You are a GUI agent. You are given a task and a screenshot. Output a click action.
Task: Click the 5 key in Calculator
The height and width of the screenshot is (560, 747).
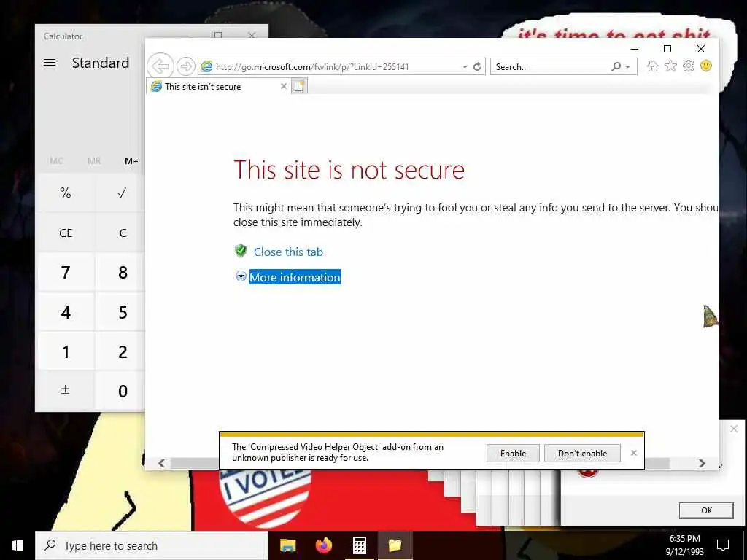pyautogui.click(x=122, y=312)
